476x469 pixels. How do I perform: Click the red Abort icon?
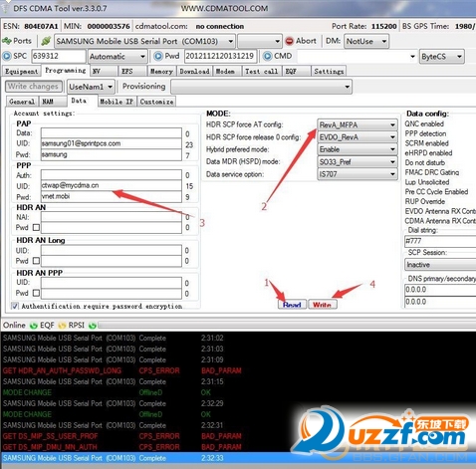(x=290, y=41)
